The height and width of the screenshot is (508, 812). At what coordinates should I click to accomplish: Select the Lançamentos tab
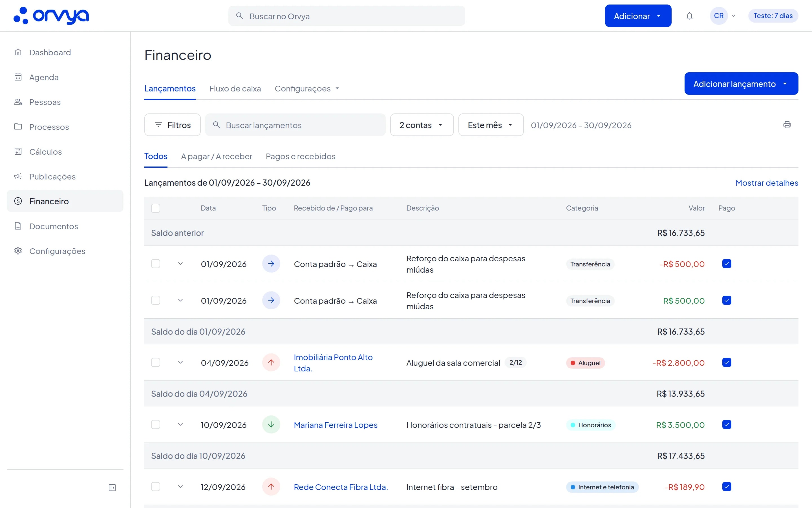coord(170,89)
